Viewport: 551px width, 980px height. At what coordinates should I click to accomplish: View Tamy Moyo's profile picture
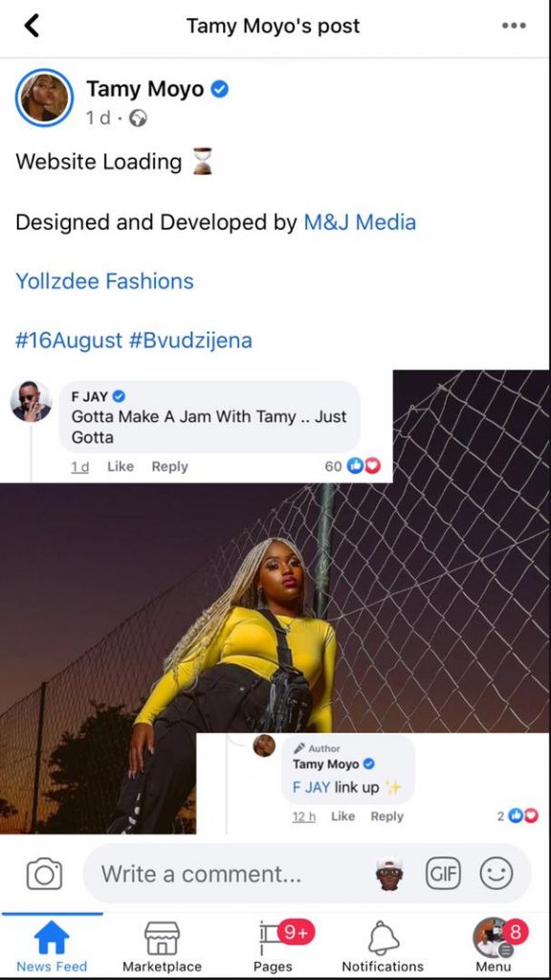pos(44,98)
